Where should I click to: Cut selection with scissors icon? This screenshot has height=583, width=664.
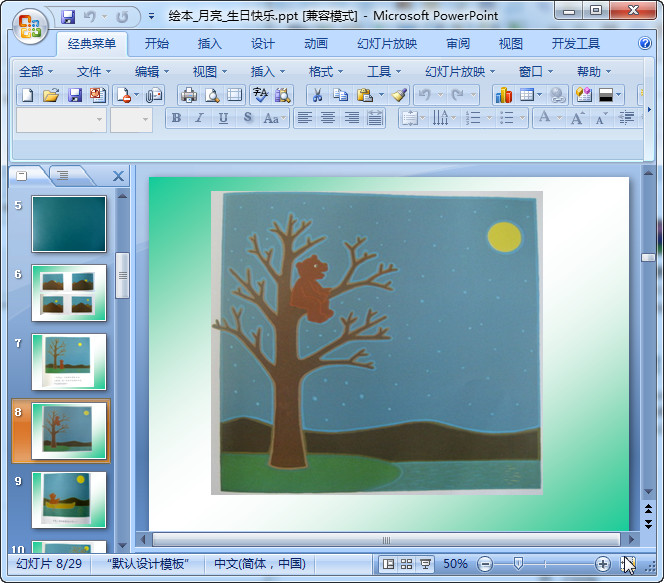click(317, 95)
